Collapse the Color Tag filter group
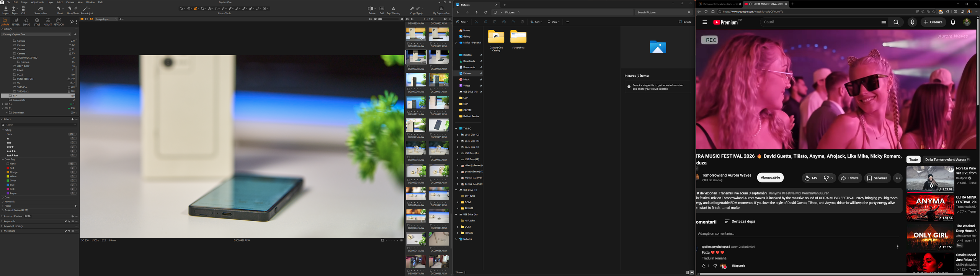Image resolution: width=980 pixels, height=276 pixels. pyautogui.click(x=3, y=159)
